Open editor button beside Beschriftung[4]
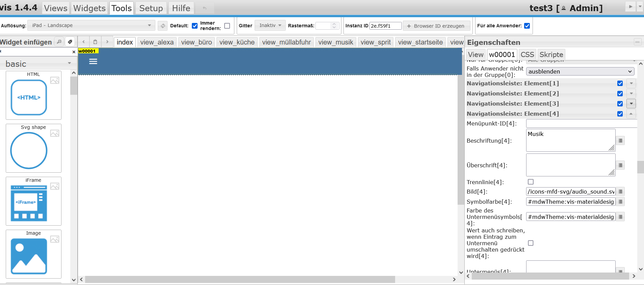Screen dimensions: 644x285 coord(620,141)
